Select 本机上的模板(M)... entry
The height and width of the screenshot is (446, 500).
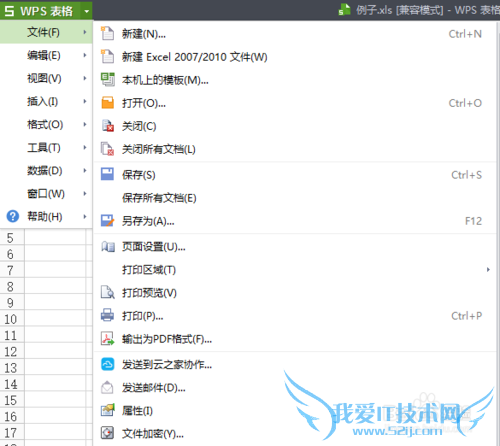pos(295,80)
